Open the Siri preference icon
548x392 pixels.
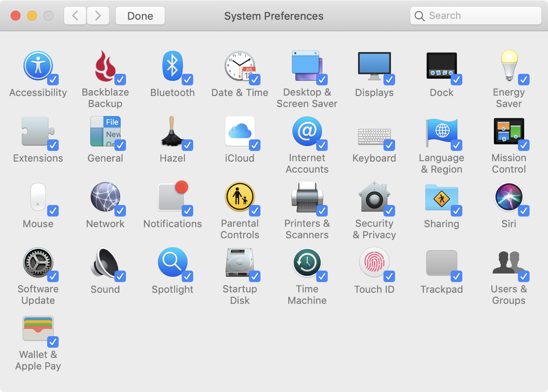coord(509,197)
